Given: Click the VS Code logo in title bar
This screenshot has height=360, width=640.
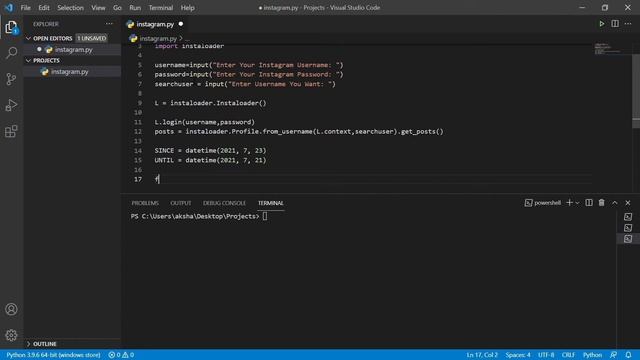Looking at the screenshot, I should point(9,7).
